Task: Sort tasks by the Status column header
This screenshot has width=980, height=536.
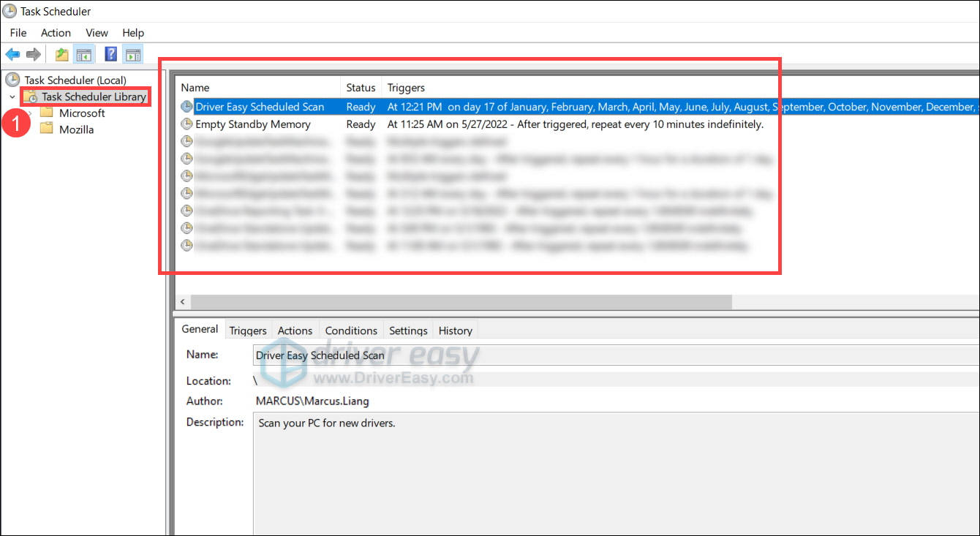Action: click(x=361, y=88)
